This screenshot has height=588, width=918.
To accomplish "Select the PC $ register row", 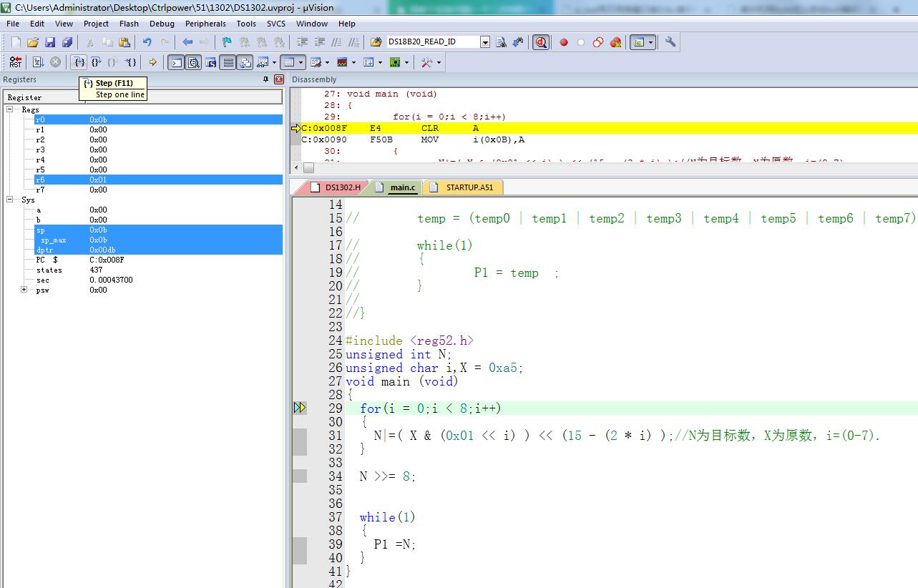I will pos(158,260).
